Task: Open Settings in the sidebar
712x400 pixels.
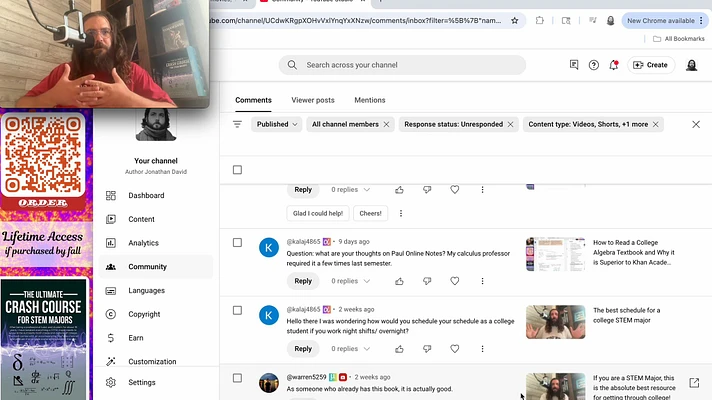Action: point(156,382)
